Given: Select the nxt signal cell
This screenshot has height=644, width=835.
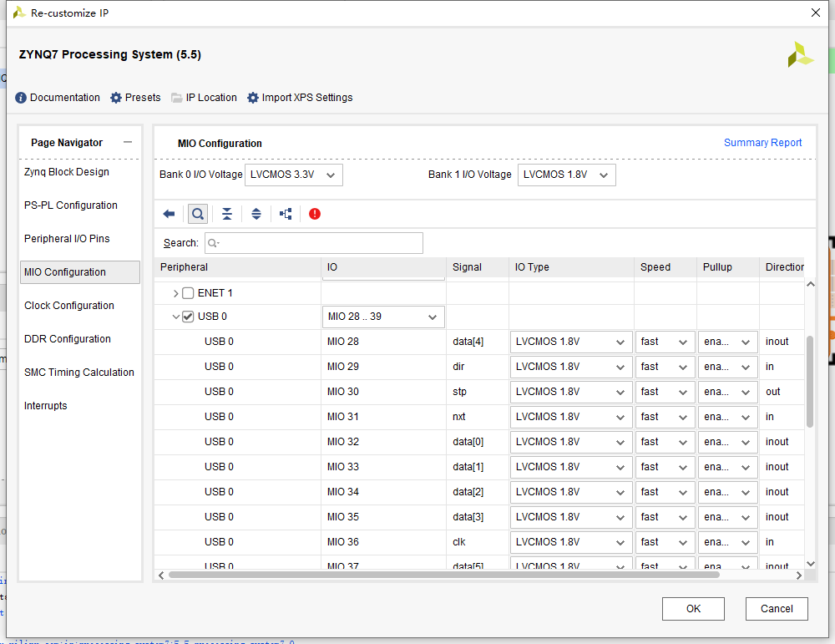Looking at the screenshot, I should (x=478, y=417).
